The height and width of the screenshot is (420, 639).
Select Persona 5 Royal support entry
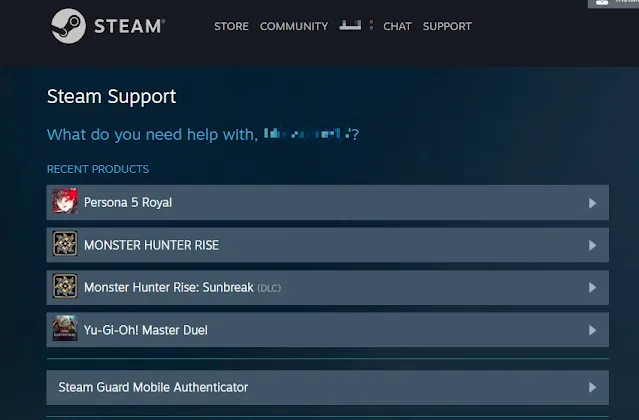328,202
